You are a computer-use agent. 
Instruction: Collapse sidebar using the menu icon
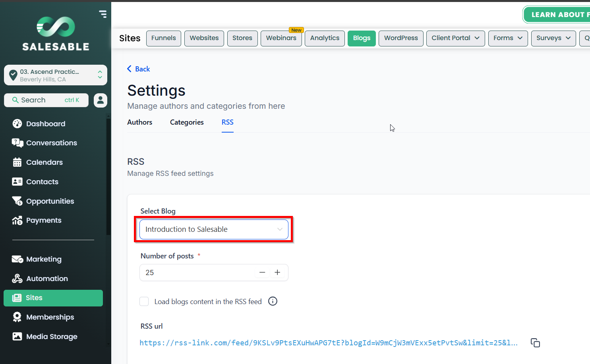click(x=103, y=14)
